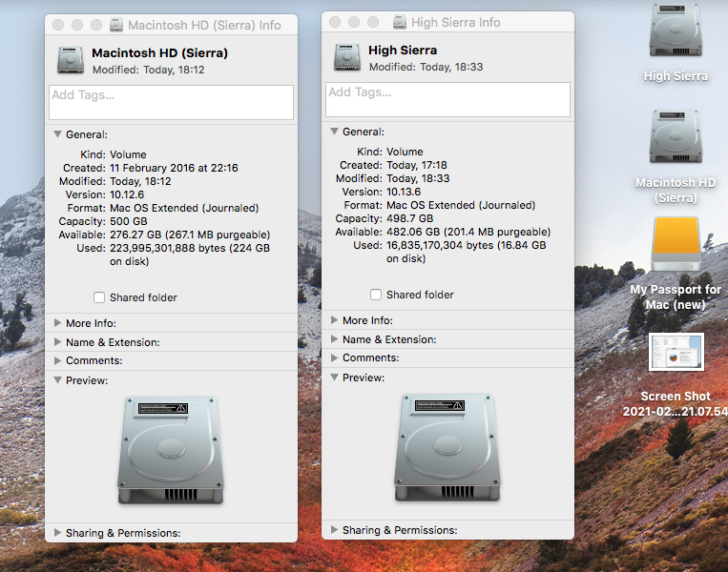Click the drive icon beside Macintosh HD (Sierra) header
The width and height of the screenshot is (728, 572).
click(x=71, y=60)
